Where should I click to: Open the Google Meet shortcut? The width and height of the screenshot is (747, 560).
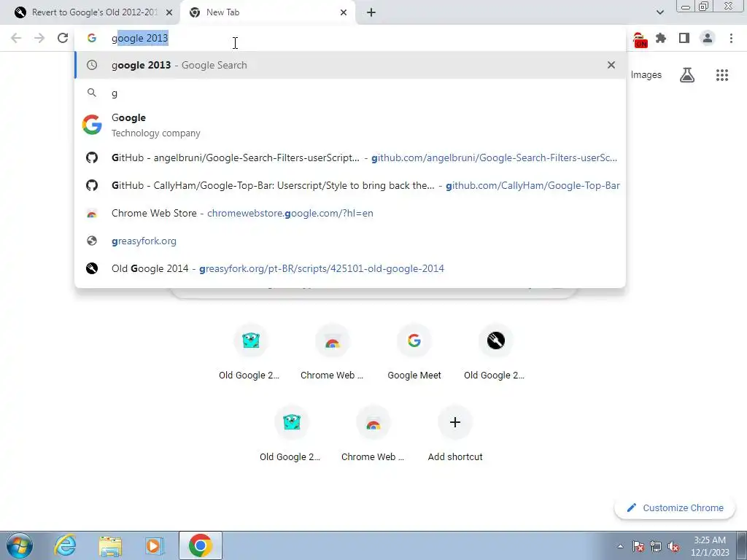click(414, 353)
